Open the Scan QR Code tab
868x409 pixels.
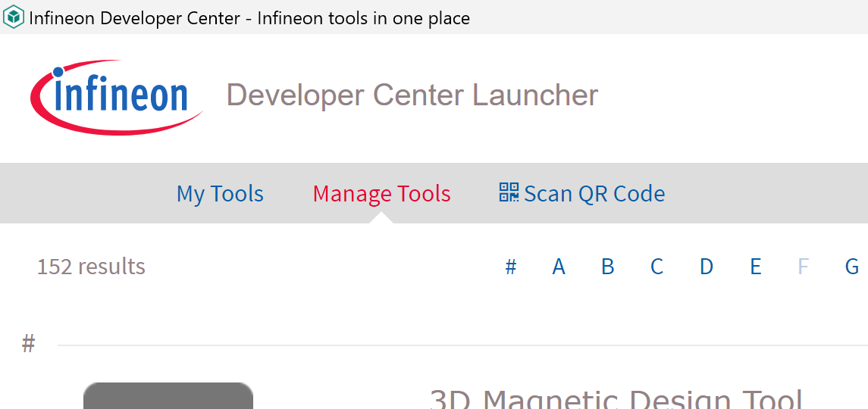coord(581,194)
